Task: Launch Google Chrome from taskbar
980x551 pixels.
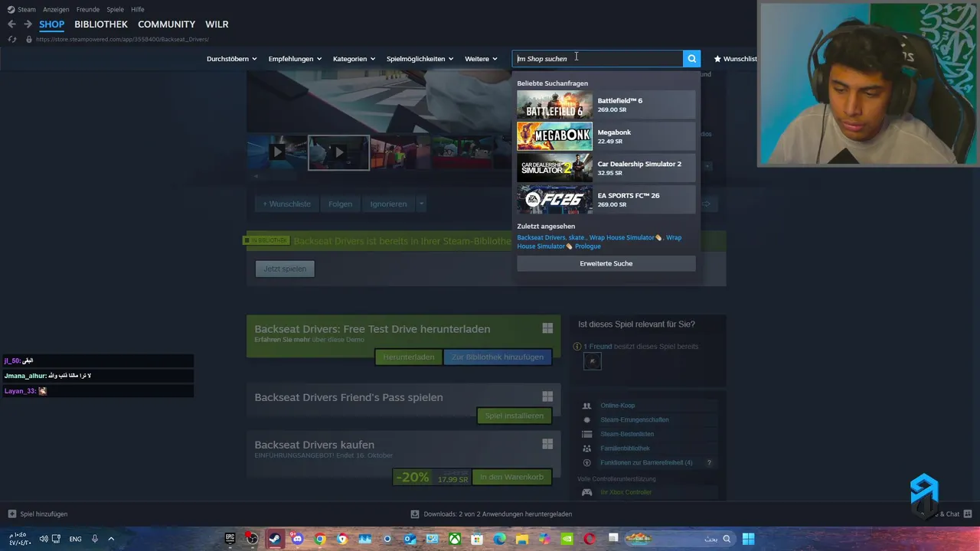Action: (x=320, y=539)
